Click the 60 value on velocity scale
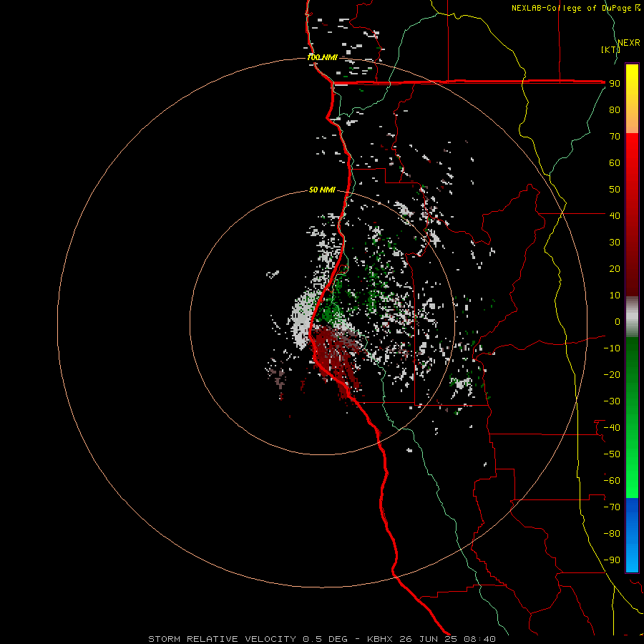644x644 pixels. [615, 163]
